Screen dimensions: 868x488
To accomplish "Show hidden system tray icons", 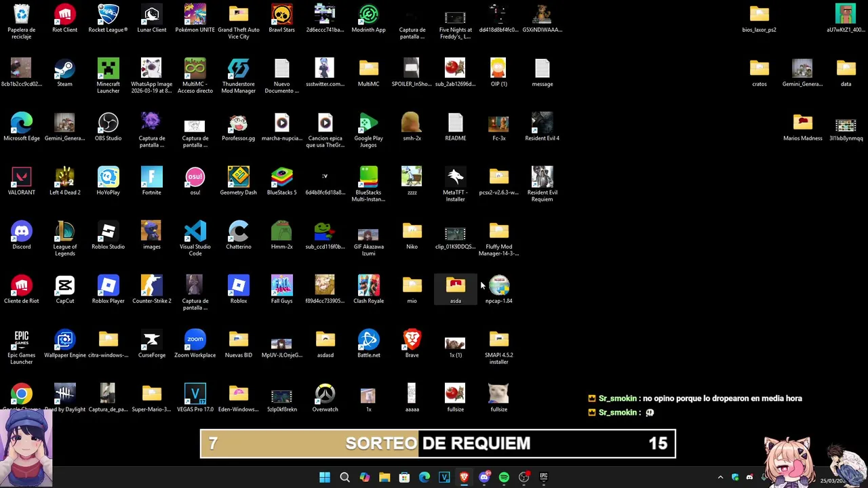I will pyautogui.click(x=720, y=477).
